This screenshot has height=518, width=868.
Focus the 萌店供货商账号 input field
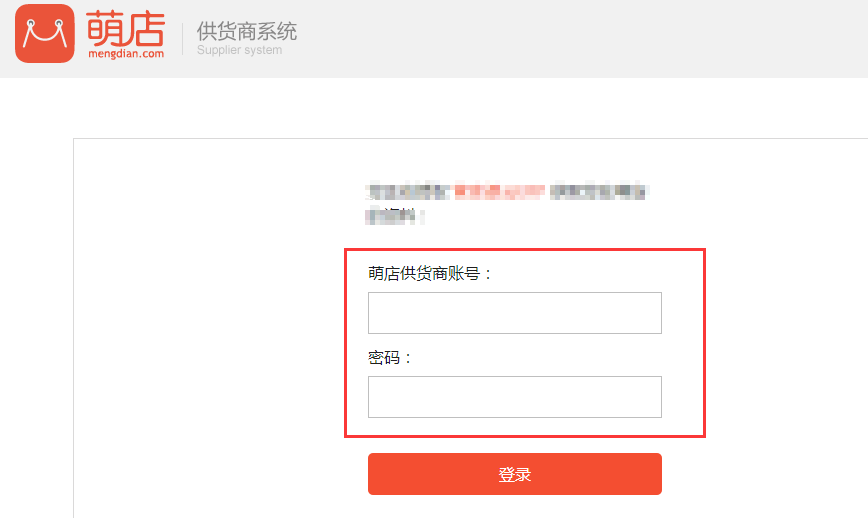(x=515, y=313)
